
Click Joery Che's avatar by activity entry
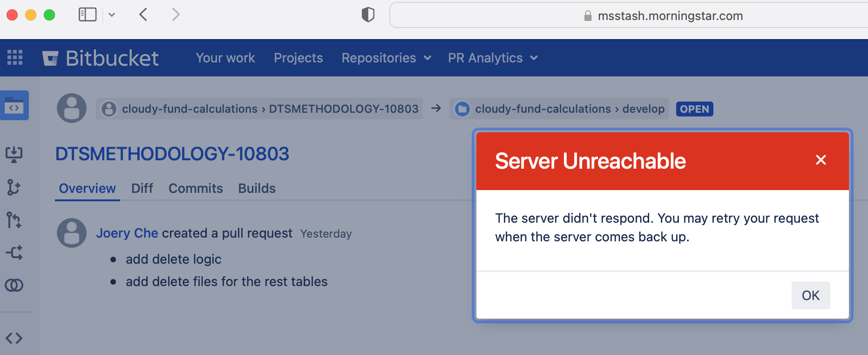tap(72, 233)
